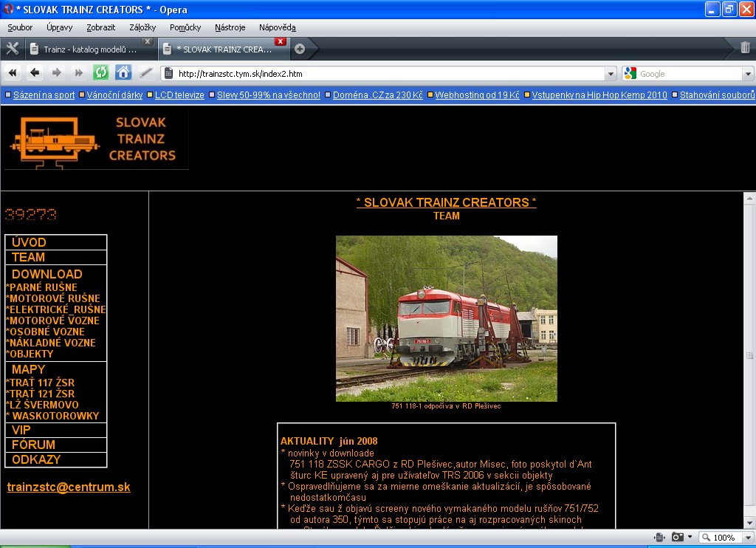Open the VIP sidebar link
This screenshot has height=548, width=756.
point(21,430)
